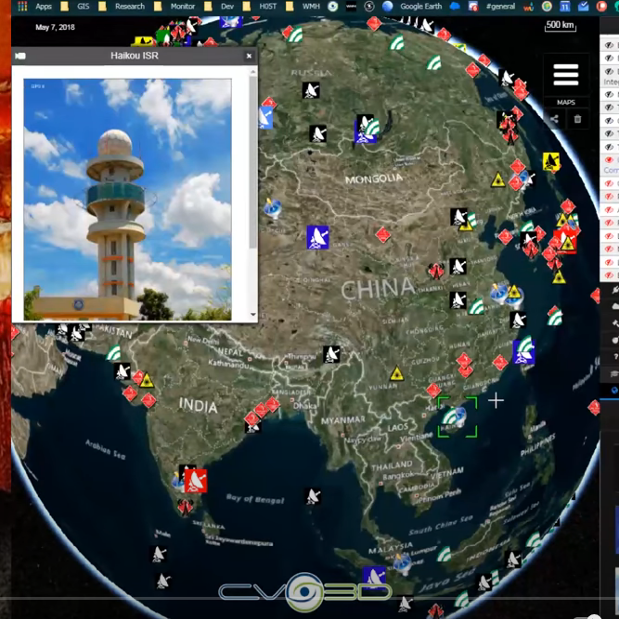Viewport: 619px width, 619px height.
Task: Click the black dish marker near Bhutan
Action: (x=332, y=354)
